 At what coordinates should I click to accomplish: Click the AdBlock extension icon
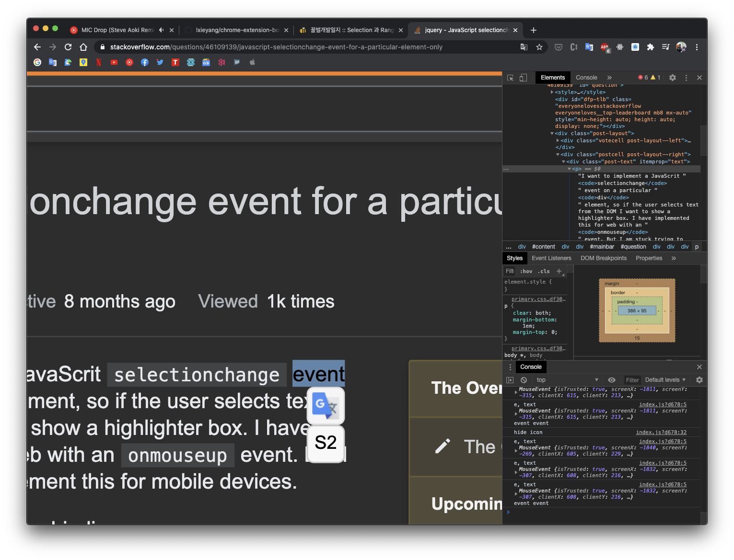click(605, 47)
